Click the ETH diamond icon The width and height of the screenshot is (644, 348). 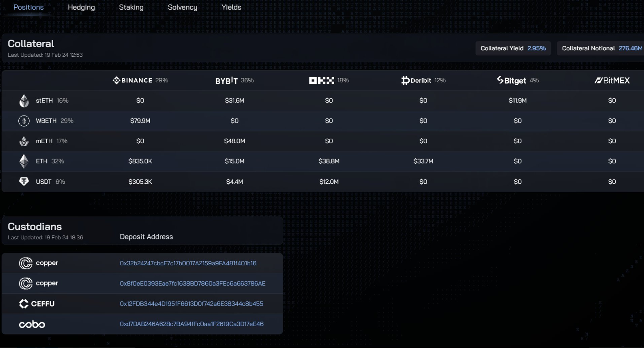click(24, 161)
